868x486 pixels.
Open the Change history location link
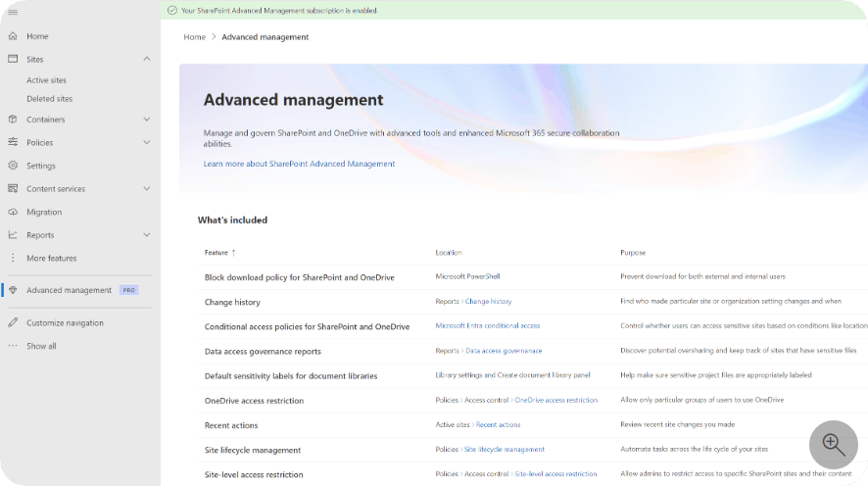coord(488,301)
